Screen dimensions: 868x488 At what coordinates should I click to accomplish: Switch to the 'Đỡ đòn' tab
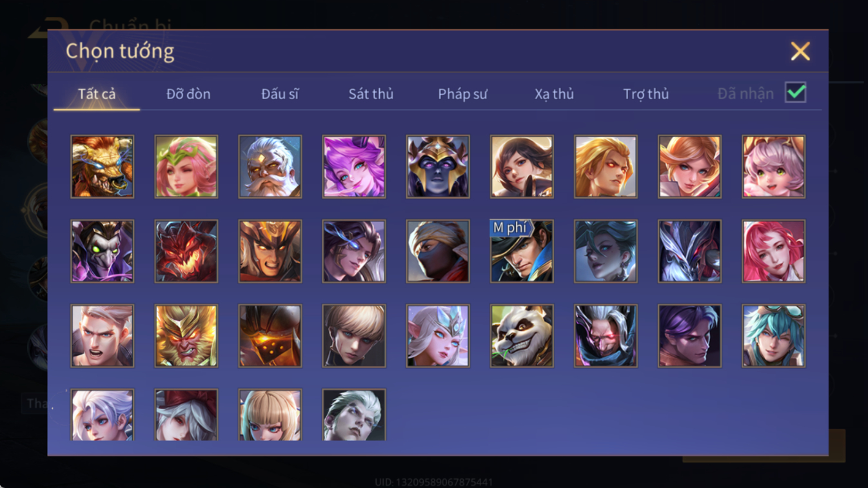(188, 94)
